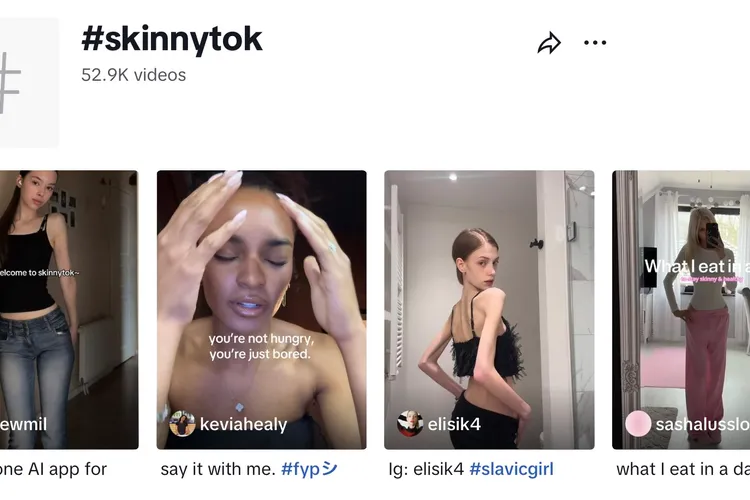Image resolution: width=750 pixels, height=500 pixels.
Task: Click sashalusslo's pink profile avatar
Action: pyautogui.click(x=638, y=424)
